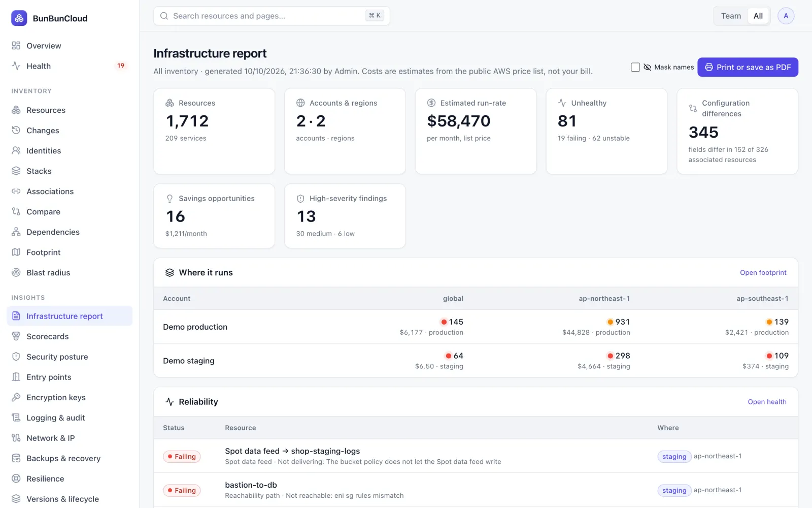Image resolution: width=812 pixels, height=508 pixels.
Task: Click the BunBunCloud logo icon
Action: point(19,18)
